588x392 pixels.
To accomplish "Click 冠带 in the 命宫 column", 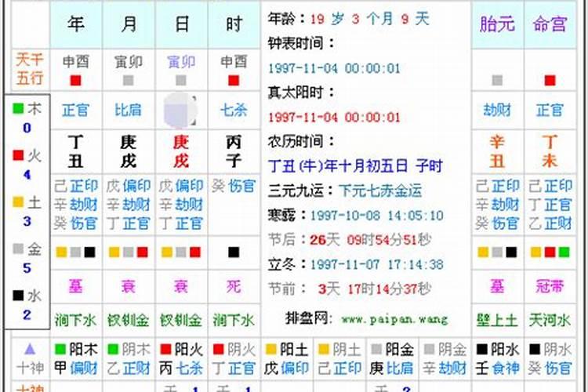I will (550, 287).
